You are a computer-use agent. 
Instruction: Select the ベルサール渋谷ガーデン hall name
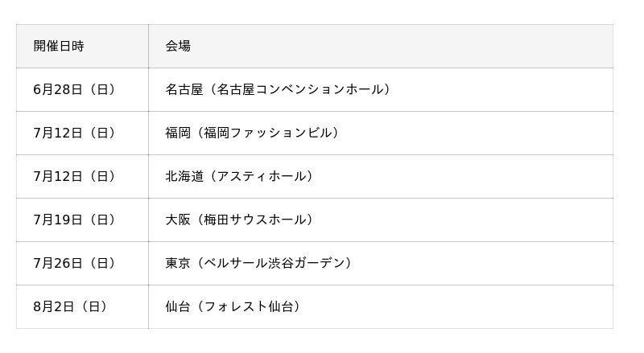point(274,263)
